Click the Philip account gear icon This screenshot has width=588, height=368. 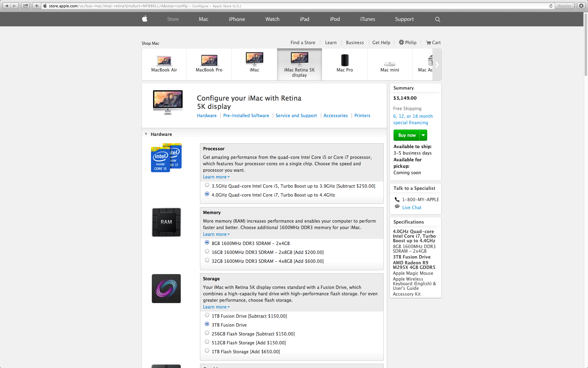(401, 42)
